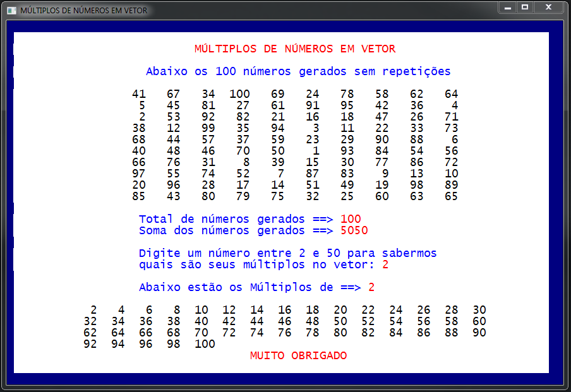Click number 55 in the generated grid

click(173, 174)
